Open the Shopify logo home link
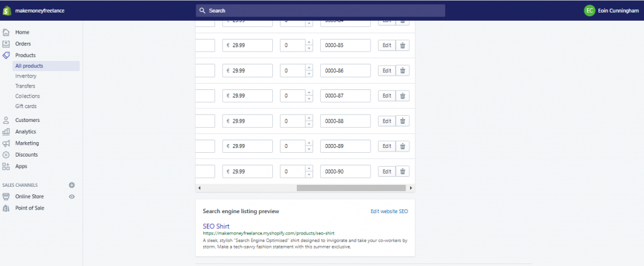Image resolution: width=644 pixels, height=266 pixels. tap(6, 11)
